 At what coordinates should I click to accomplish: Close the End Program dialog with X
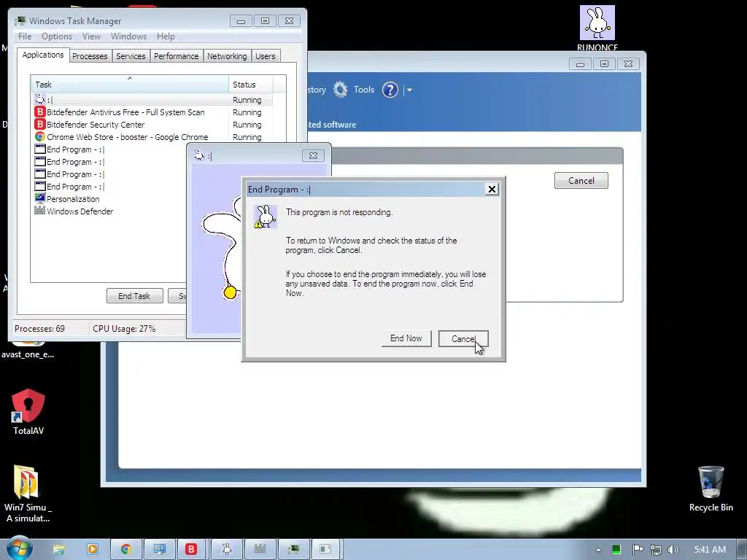click(x=492, y=189)
